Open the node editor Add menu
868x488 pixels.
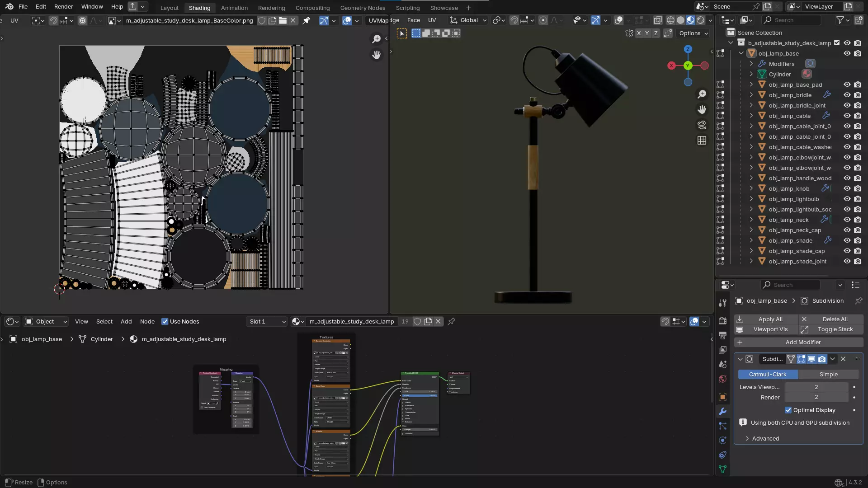126,322
